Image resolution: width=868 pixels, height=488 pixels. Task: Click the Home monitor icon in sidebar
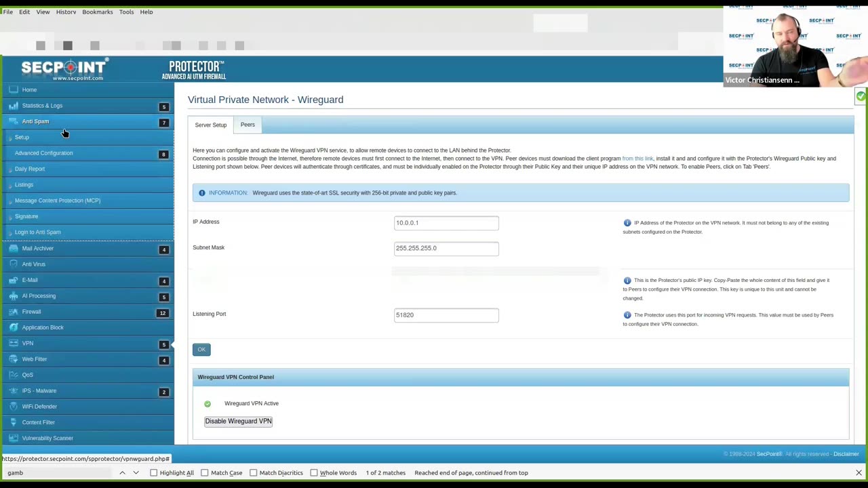(x=14, y=89)
